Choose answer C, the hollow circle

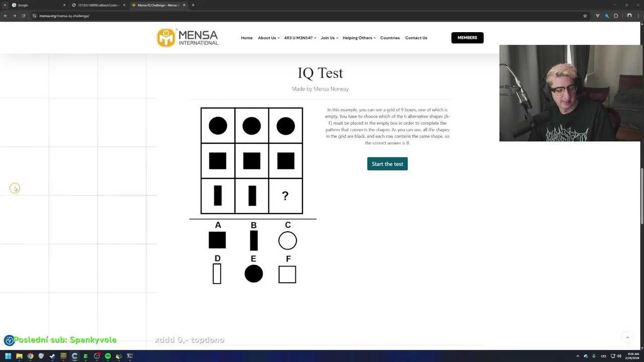288,241
